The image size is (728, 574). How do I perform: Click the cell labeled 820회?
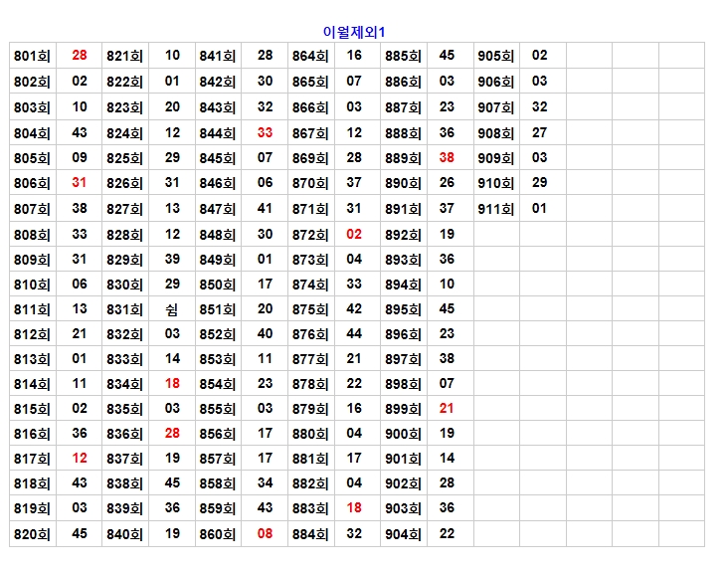point(32,534)
